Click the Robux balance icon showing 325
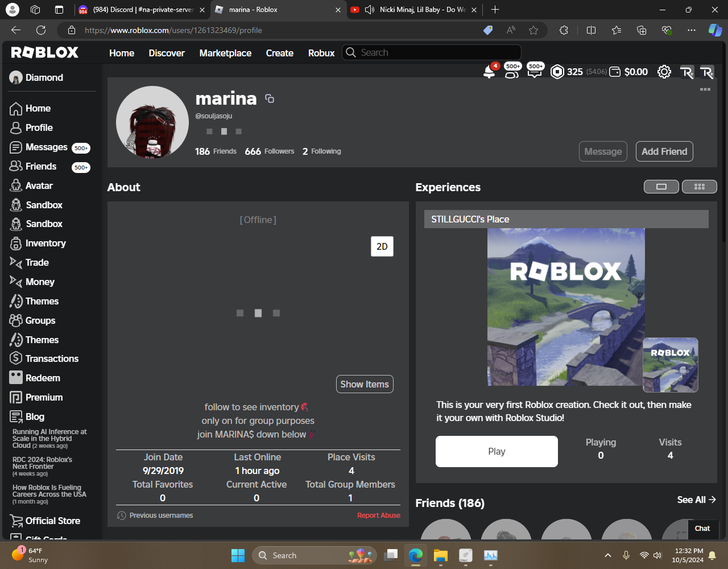This screenshot has width=728, height=569. [557, 72]
